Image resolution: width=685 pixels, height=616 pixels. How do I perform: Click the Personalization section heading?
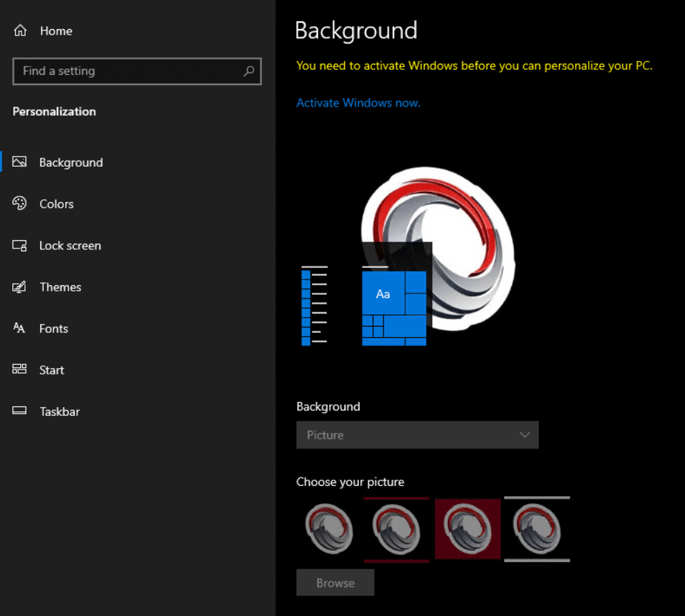pos(54,111)
